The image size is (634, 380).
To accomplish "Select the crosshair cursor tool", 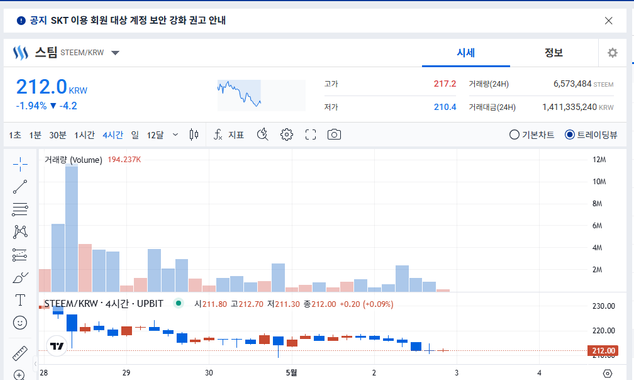I will point(20,164).
